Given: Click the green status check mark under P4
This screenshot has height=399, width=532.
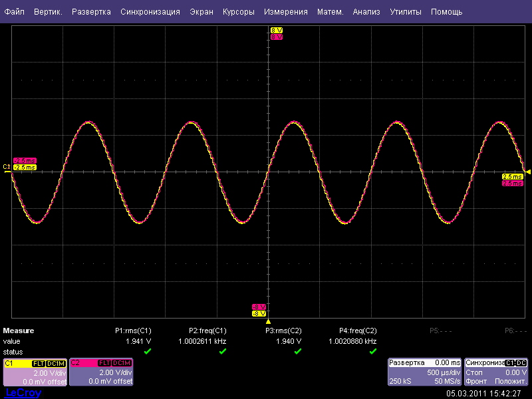Looking at the screenshot, I should 372,351.
